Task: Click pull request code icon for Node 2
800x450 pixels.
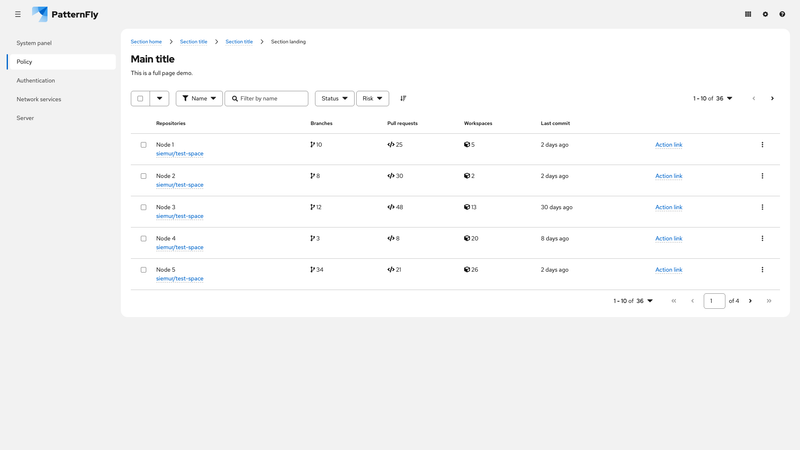Action: pos(391,176)
